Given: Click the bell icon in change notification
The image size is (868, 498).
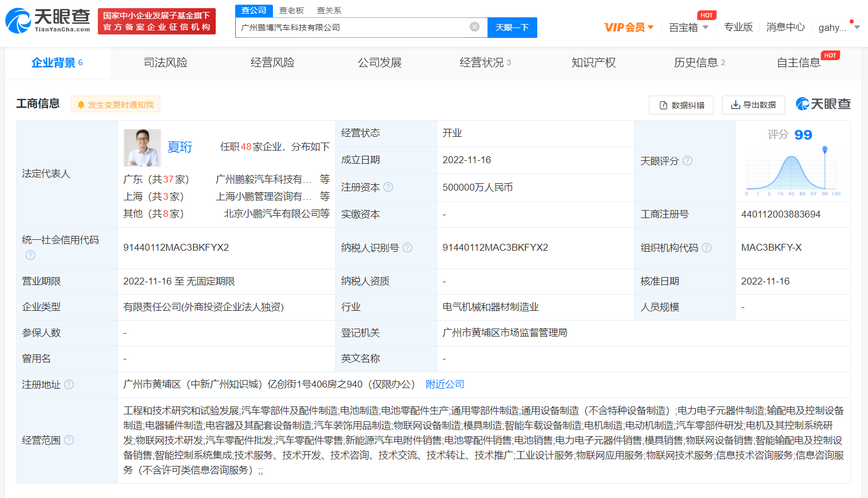Looking at the screenshot, I should pyautogui.click(x=81, y=105).
